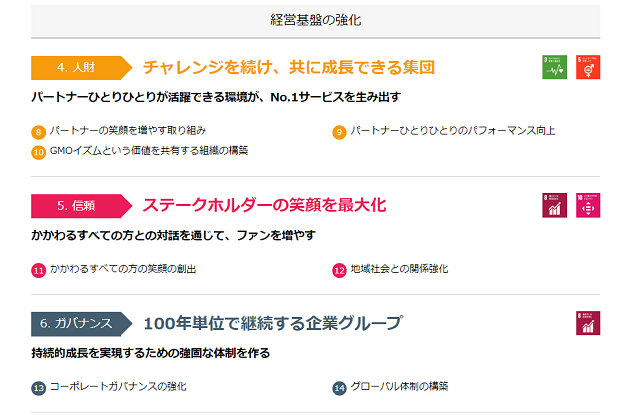The height and width of the screenshot is (419, 640).
Task: Click the 経営基盤の強化 header bar
Action: click(316, 21)
